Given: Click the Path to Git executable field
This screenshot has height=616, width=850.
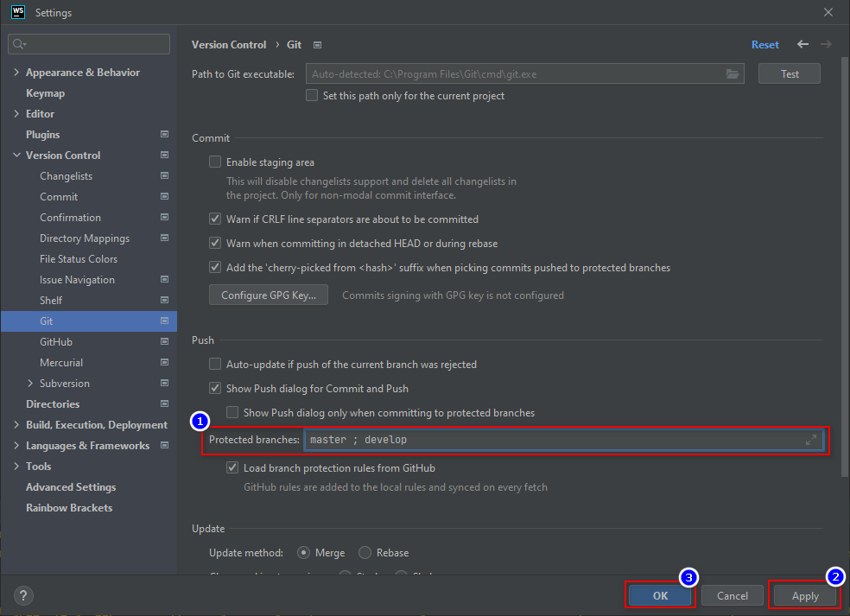Looking at the screenshot, I should pyautogui.click(x=524, y=73).
